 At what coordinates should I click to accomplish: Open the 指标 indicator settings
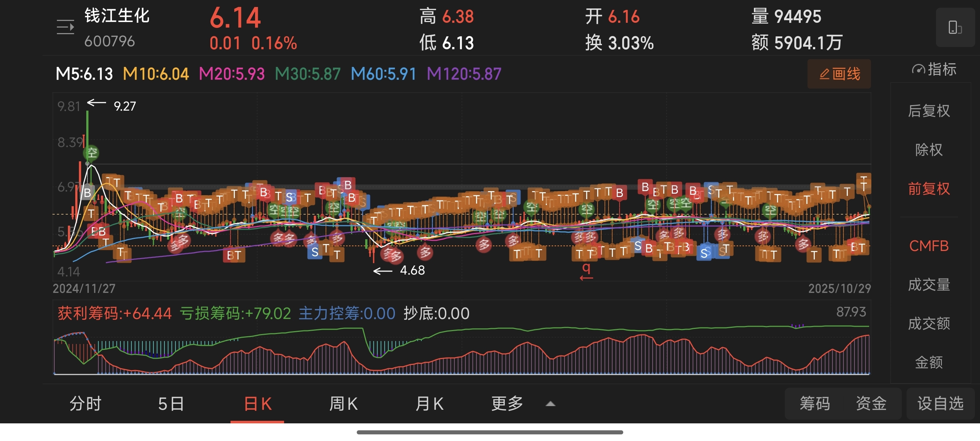pos(934,69)
